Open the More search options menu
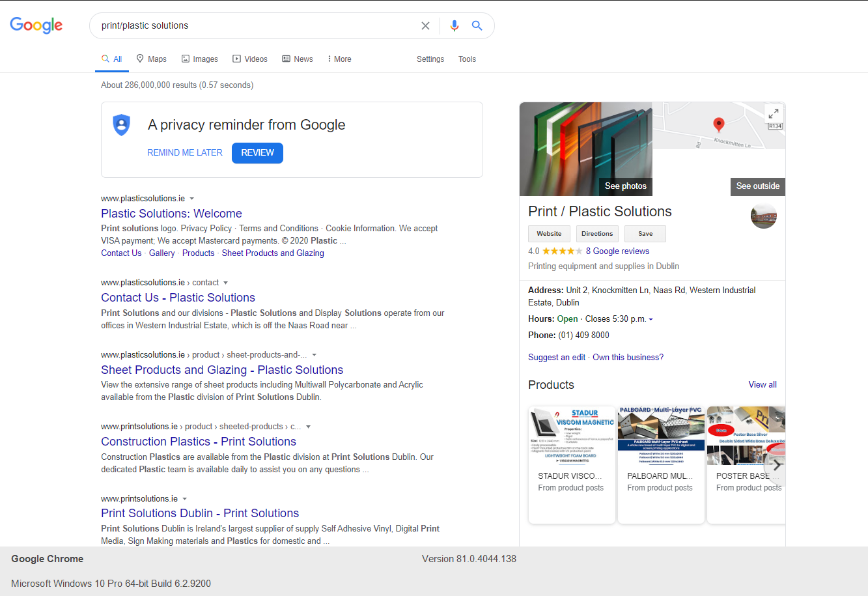This screenshot has width=868, height=596. coord(339,59)
